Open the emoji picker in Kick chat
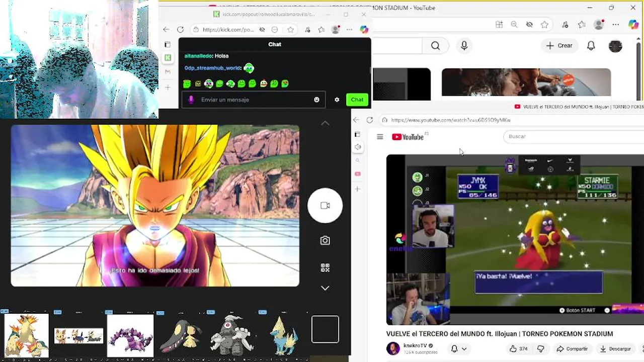Screen dimensions: 644x362 (x=316, y=100)
